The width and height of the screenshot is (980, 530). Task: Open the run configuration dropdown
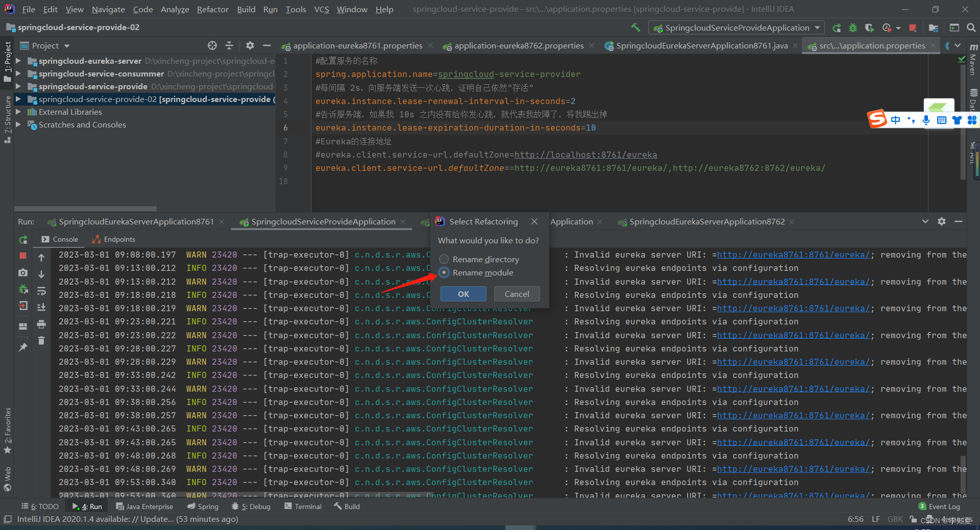click(x=736, y=28)
